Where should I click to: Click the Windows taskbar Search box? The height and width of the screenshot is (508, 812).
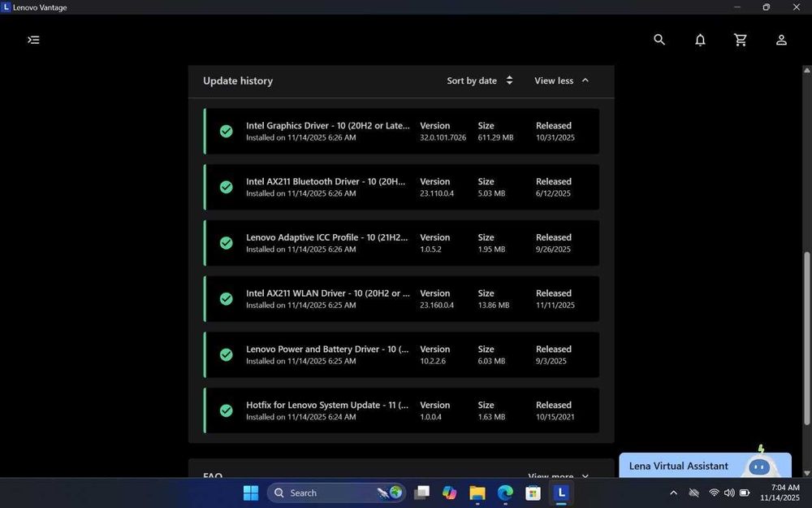point(337,493)
